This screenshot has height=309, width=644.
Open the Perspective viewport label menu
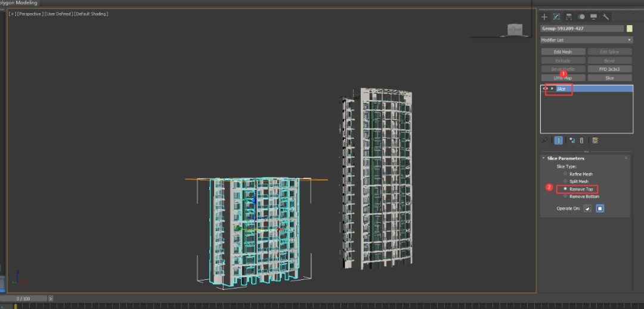30,14
